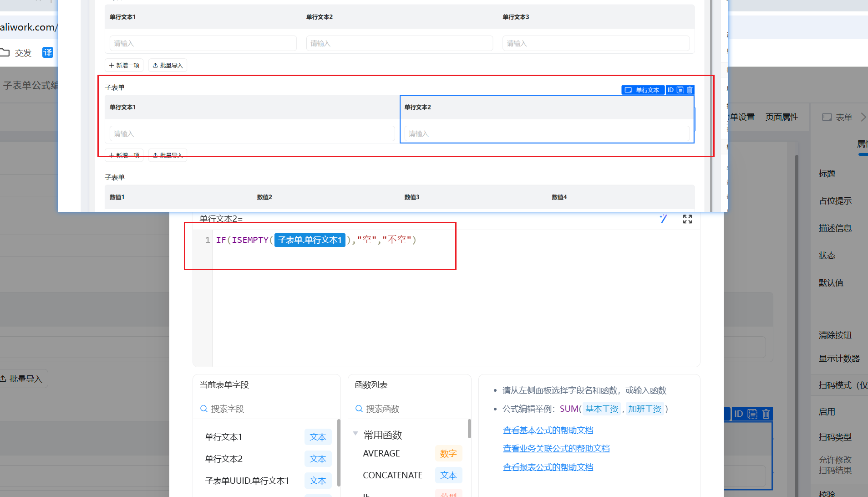The image size is (868, 497).
Task: Click the delete trash icon on the background designer canvas
Action: pyautogui.click(x=766, y=414)
